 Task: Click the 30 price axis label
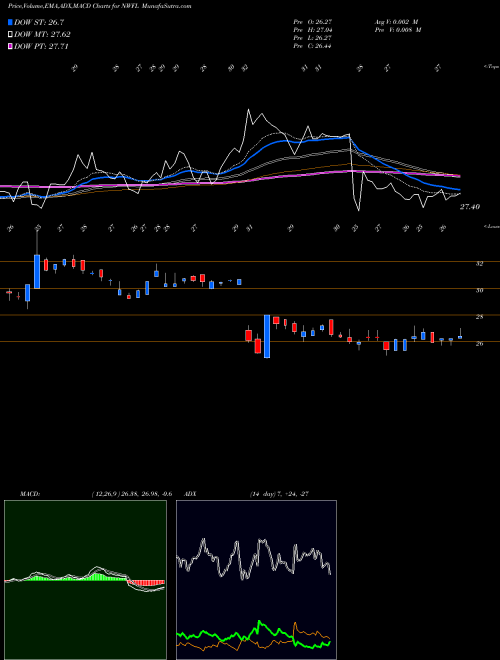coord(479,290)
